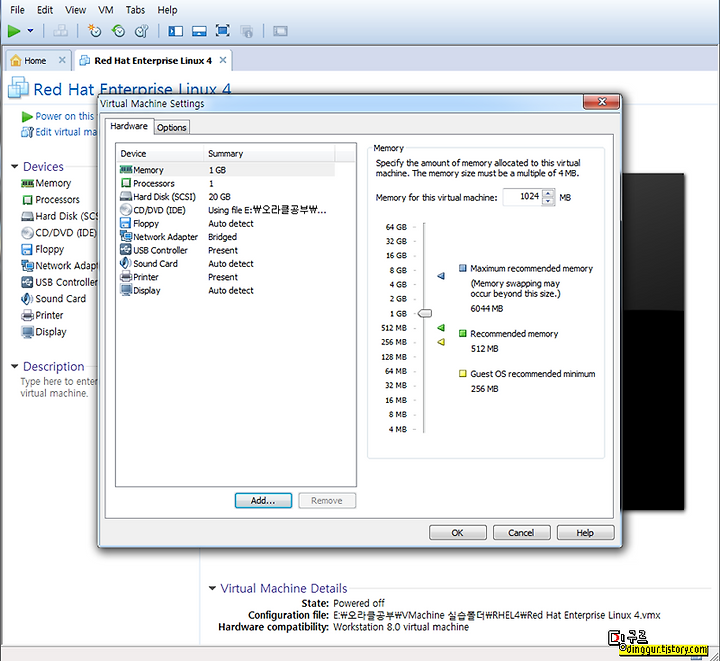
Task: Toggle the thumbnail bar view icon
Action: 199,31
